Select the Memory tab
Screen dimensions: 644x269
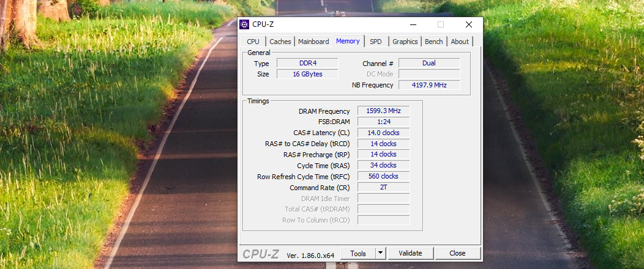tap(348, 41)
